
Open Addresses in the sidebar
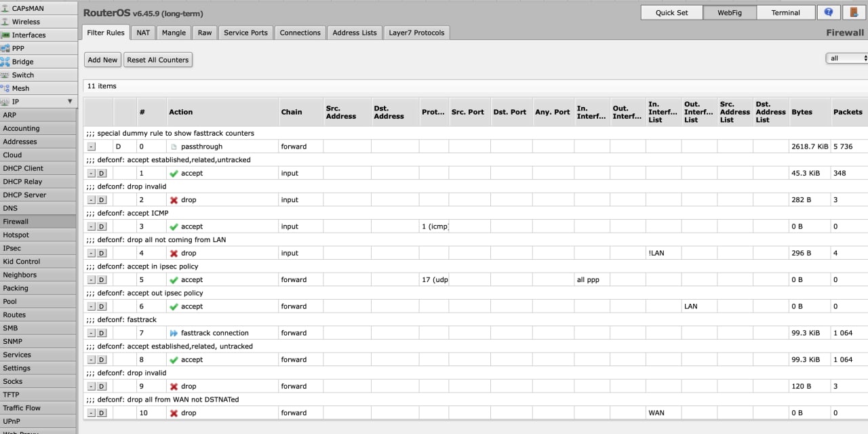(x=38, y=142)
